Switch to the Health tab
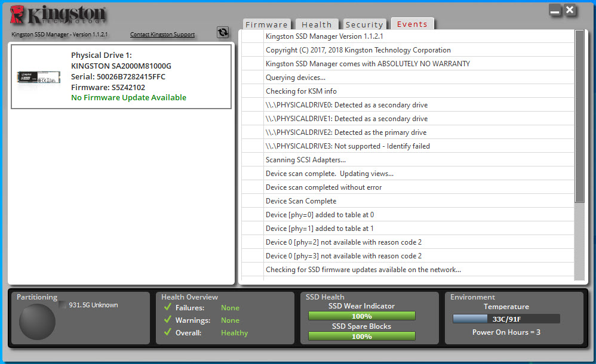 coord(317,24)
